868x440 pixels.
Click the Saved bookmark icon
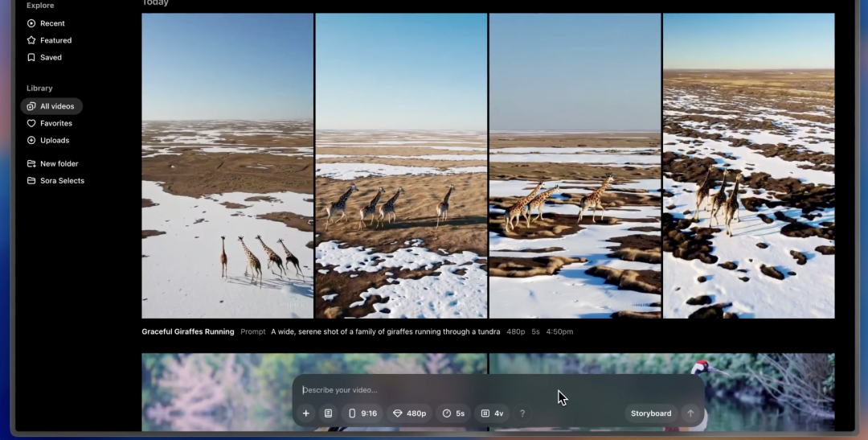[31, 57]
